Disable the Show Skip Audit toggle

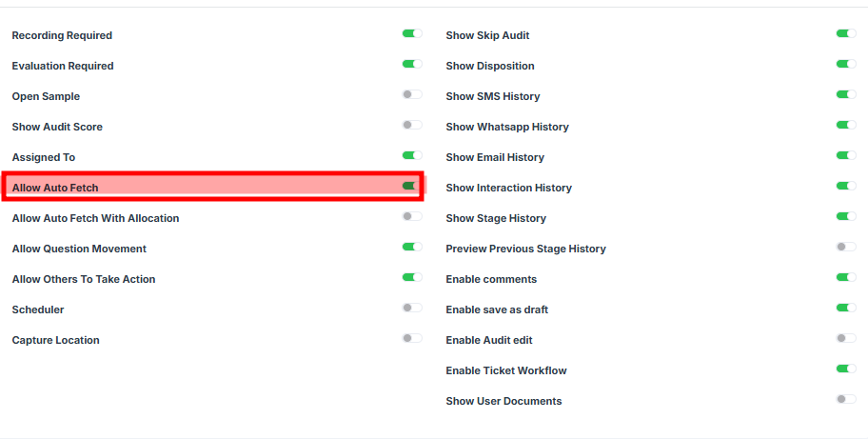845,33
